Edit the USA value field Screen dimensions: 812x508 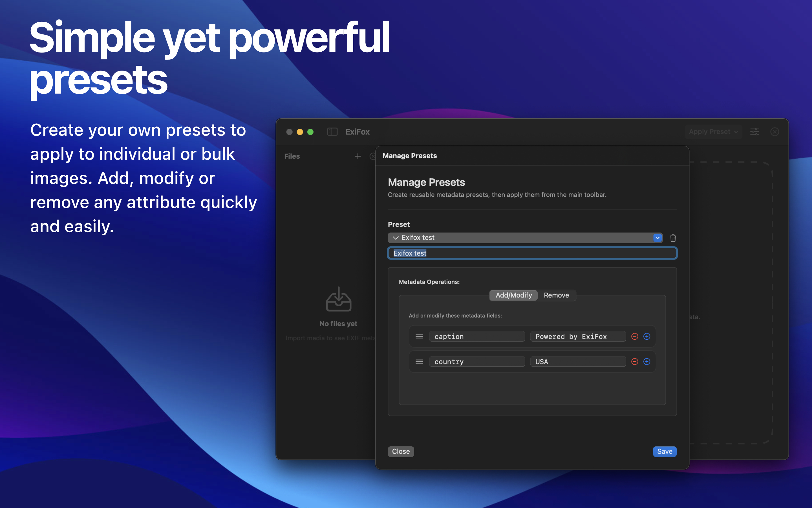click(578, 362)
